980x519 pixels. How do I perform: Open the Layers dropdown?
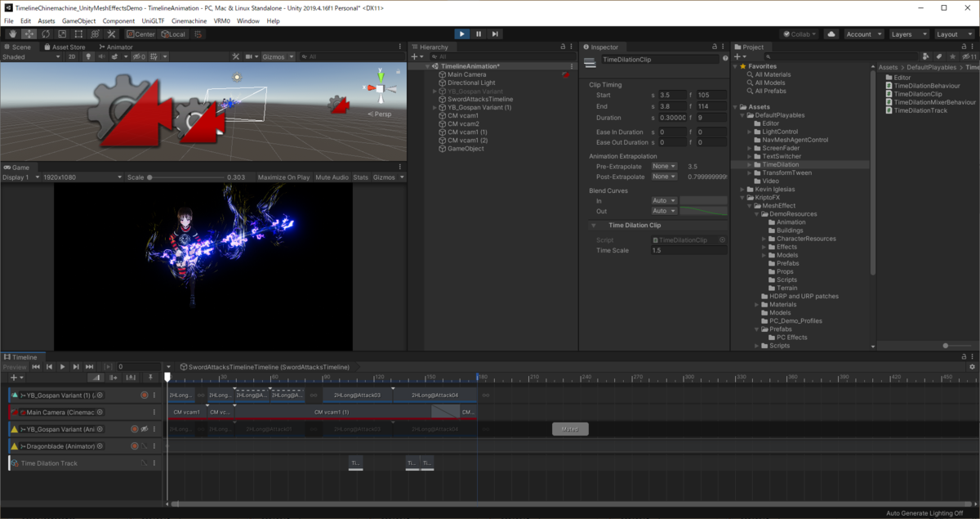coord(909,34)
